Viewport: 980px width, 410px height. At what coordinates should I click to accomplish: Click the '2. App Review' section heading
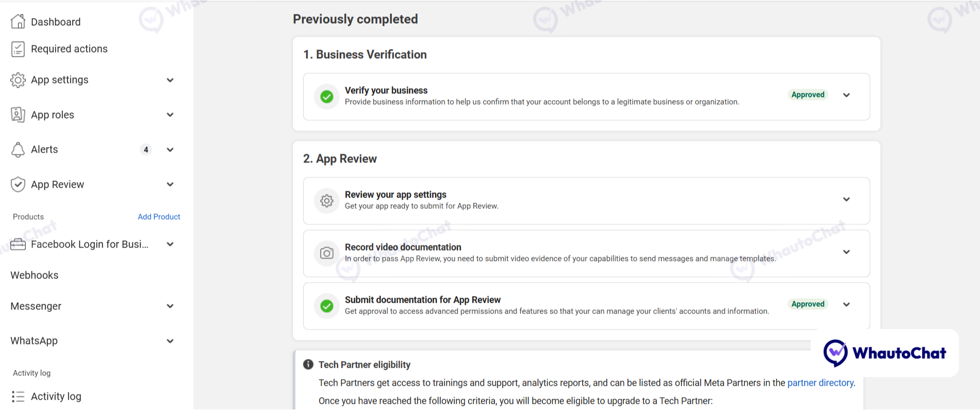click(340, 158)
